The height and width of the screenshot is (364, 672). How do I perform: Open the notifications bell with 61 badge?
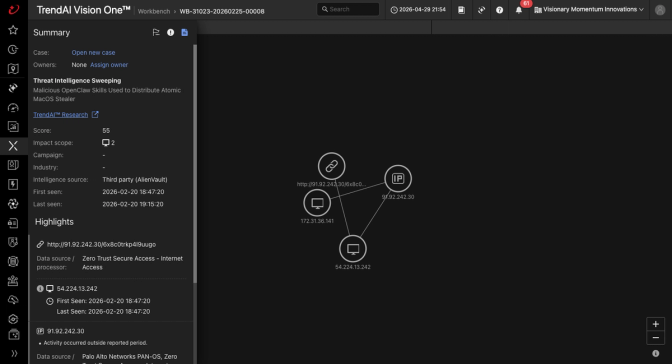519,9
